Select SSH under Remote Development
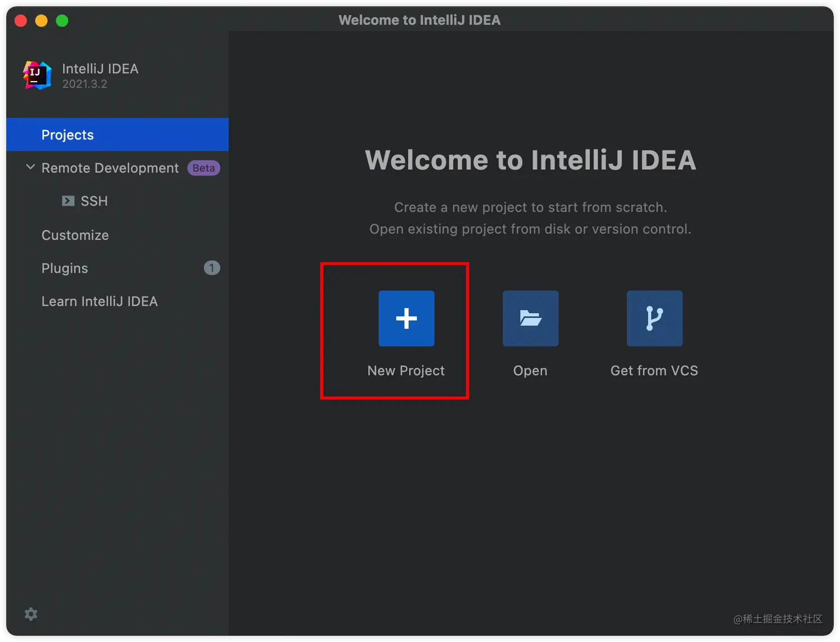 pos(94,201)
